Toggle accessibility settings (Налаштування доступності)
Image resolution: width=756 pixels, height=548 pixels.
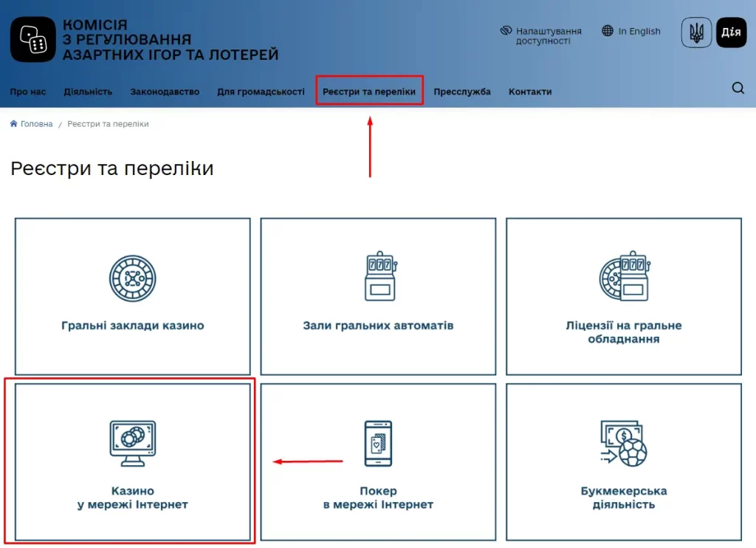tap(541, 35)
